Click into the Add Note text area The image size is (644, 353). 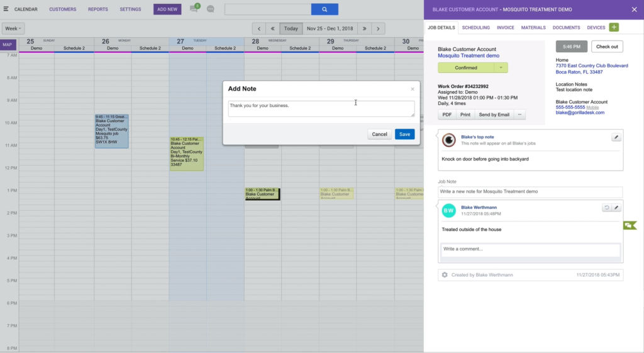coord(321,109)
